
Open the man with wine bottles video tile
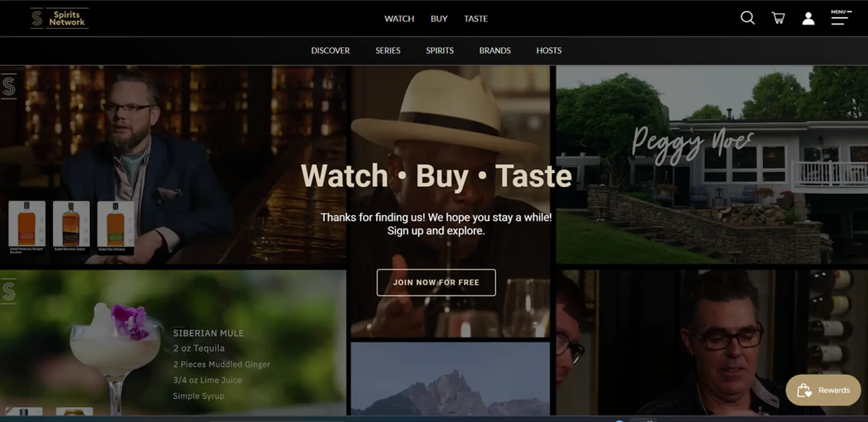pyautogui.click(x=712, y=342)
